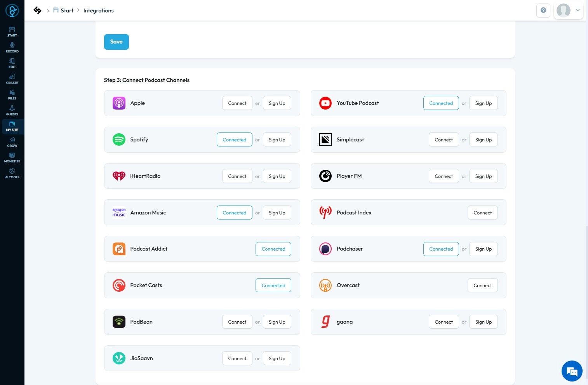This screenshot has height=385, width=588.
Task: Connect the Player FM channel
Action: (x=444, y=176)
